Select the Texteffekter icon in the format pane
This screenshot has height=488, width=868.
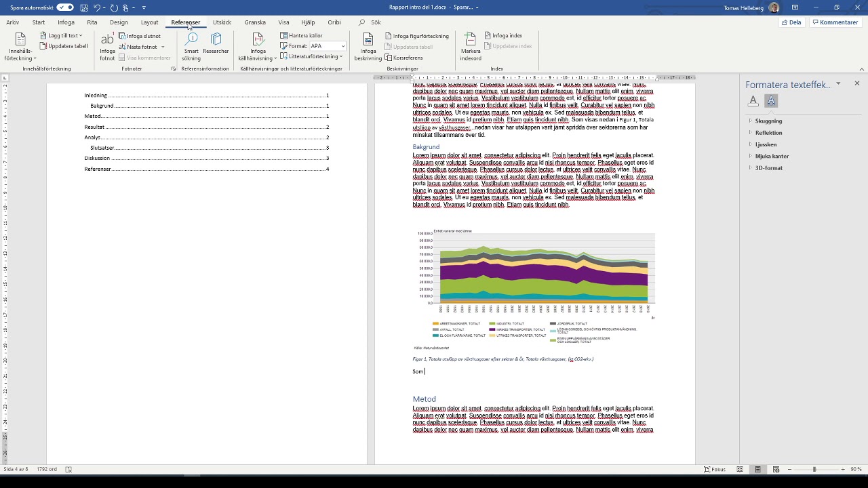(771, 100)
